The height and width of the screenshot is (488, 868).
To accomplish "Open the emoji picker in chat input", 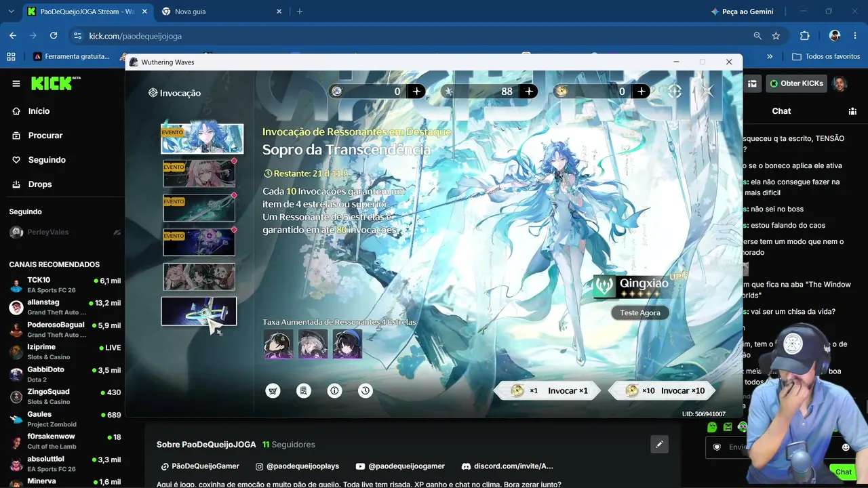I will tap(846, 447).
